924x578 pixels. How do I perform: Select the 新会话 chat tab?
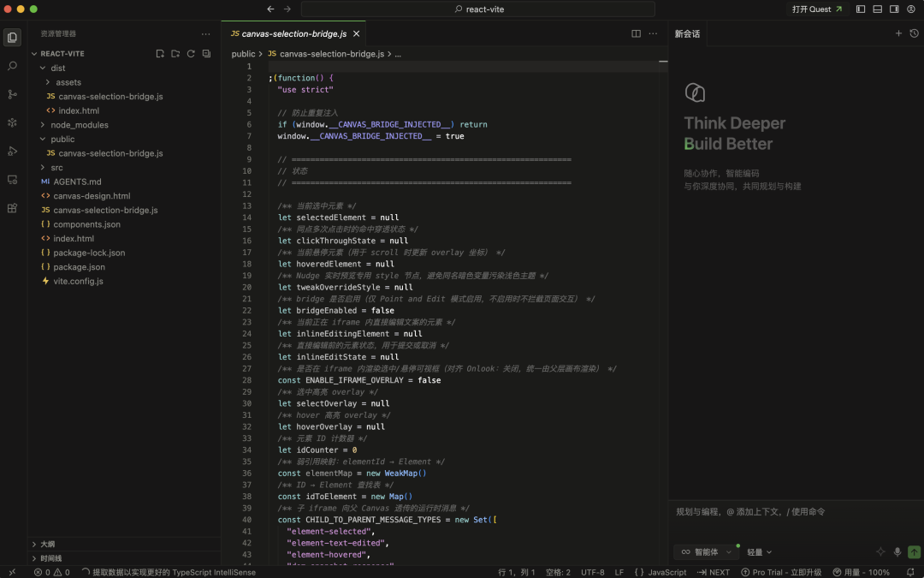pyautogui.click(x=687, y=33)
